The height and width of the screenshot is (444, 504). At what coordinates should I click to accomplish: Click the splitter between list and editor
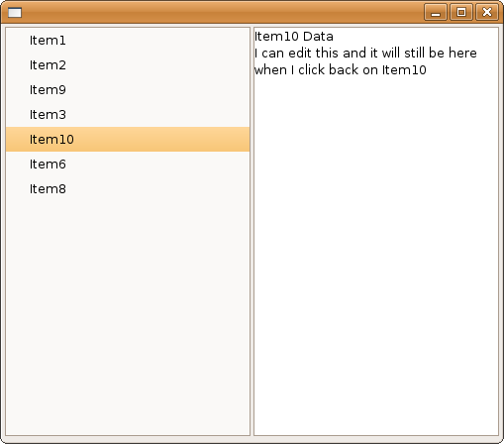coord(252,231)
